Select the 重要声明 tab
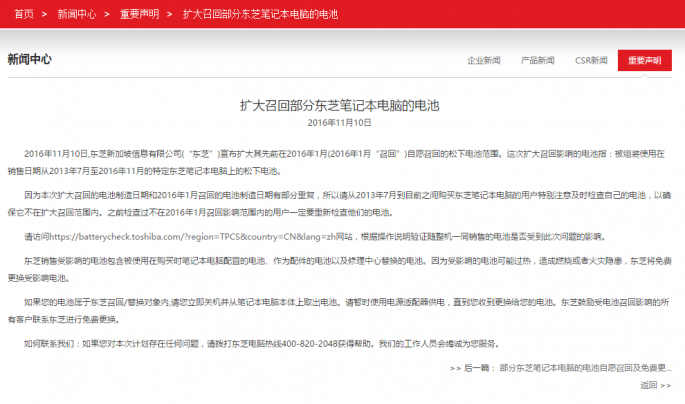685x404 pixels. click(644, 60)
